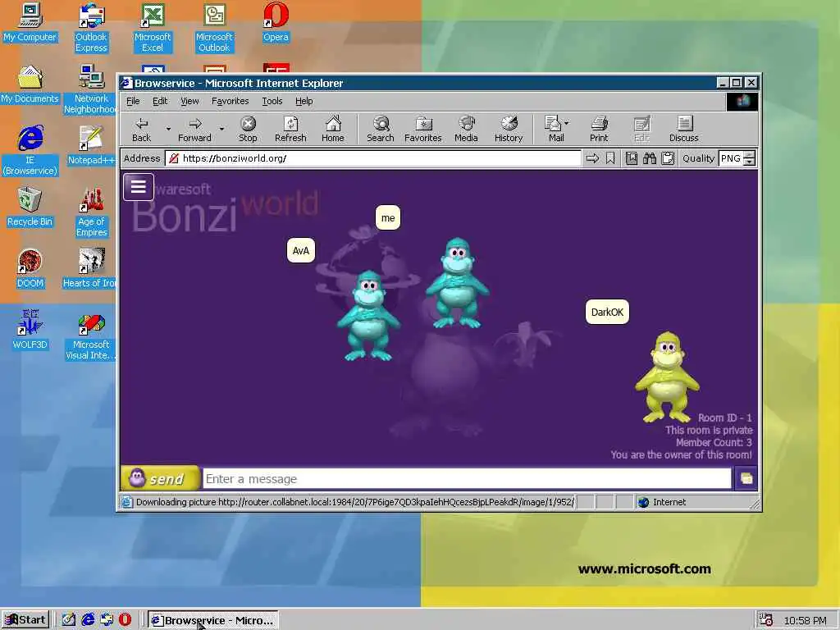Click the Start button
This screenshot has width=840, height=630.
click(x=25, y=620)
